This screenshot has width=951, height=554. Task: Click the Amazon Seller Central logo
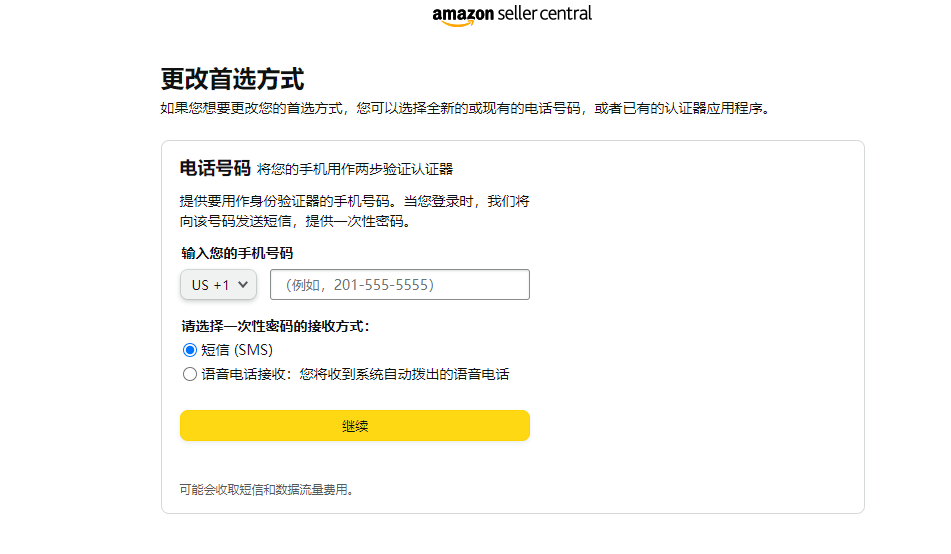click(512, 15)
